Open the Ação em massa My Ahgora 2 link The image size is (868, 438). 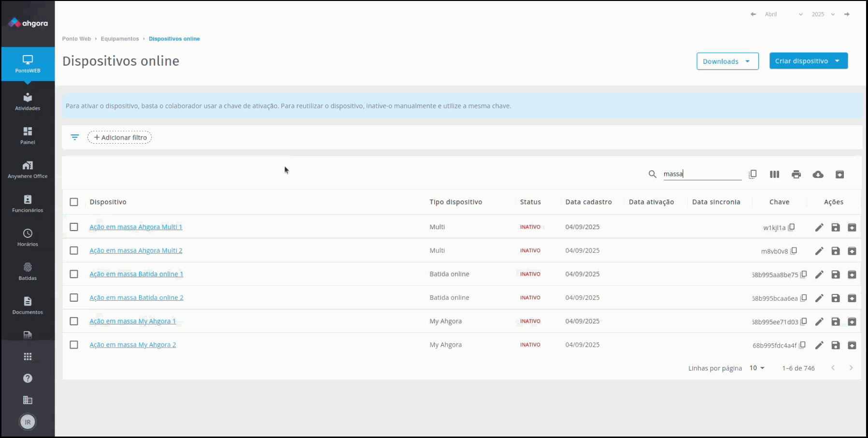pyautogui.click(x=133, y=345)
